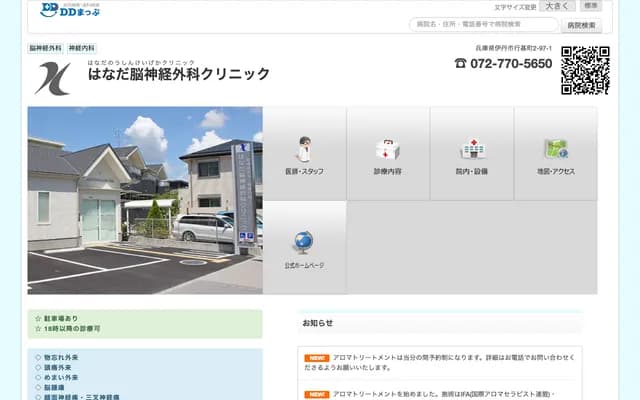This screenshot has width=640, height=400.
Task: Click the QR code image
Action: (x=585, y=70)
